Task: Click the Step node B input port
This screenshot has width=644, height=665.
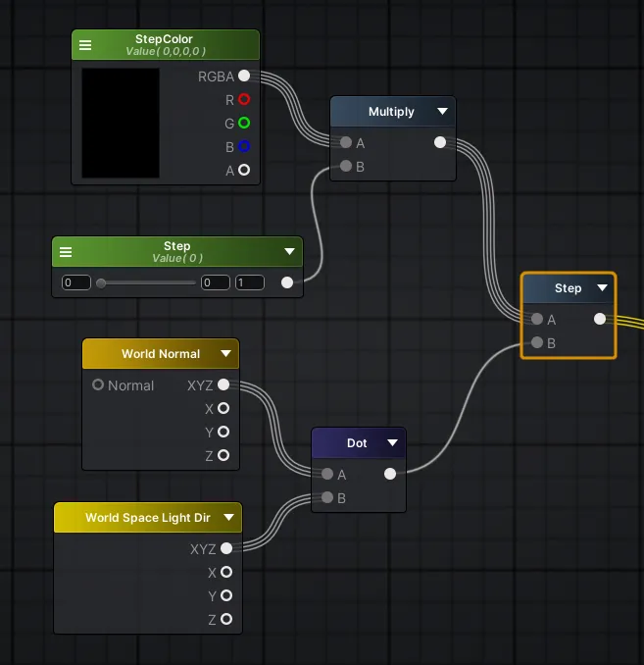Action: pyautogui.click(x=536, y=342)
